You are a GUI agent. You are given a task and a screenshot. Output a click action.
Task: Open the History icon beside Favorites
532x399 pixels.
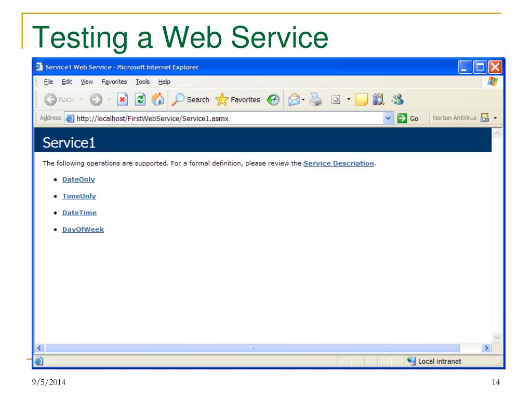273,100
